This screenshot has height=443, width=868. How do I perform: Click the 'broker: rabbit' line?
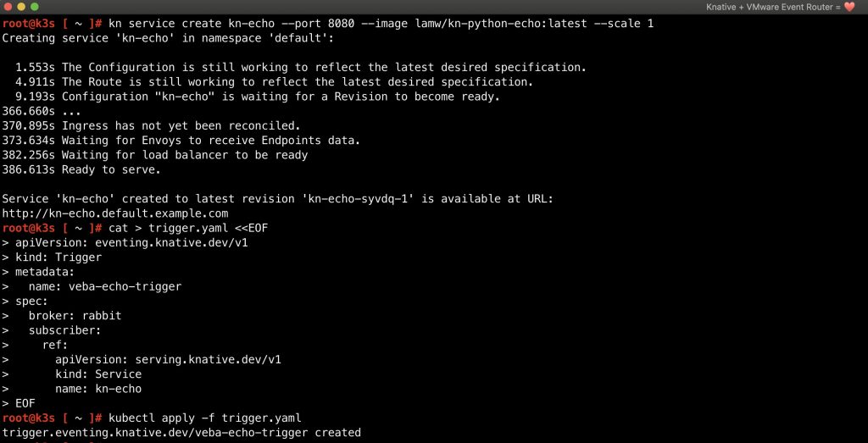click(x=75, y=315)
